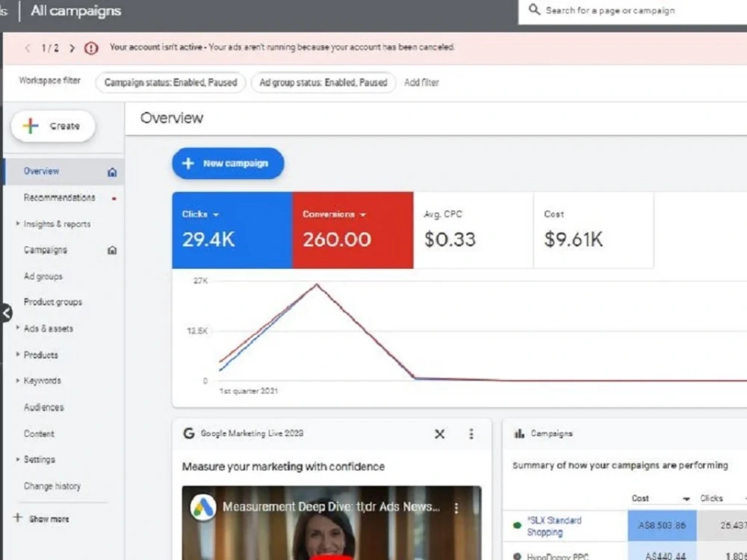Image resolution: width=747 pixels, height=560 pixels.
Task: Select the Avg. CPC metric card
Action: [x=474, y=230]
